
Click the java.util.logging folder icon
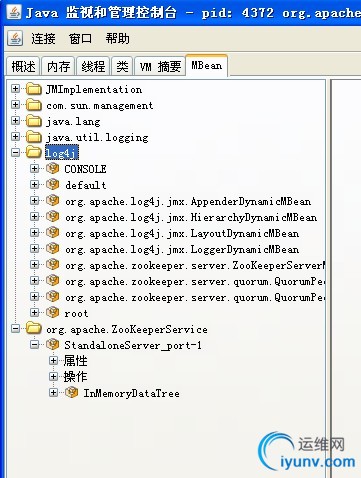(33, 137)
